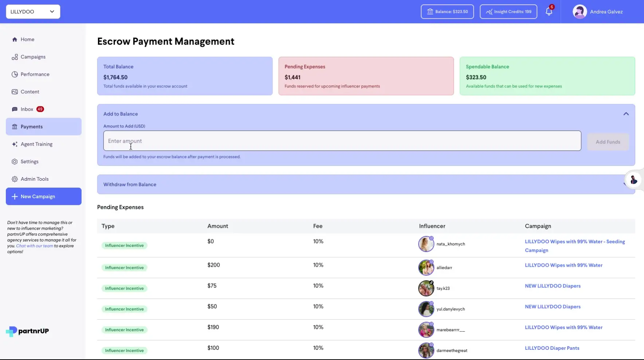
Task: Select the Payments bank icon
Action: point(15,126)
